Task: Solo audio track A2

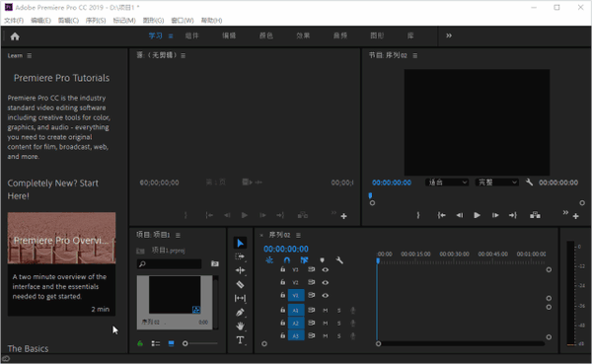Action: (x=339, y=324)
